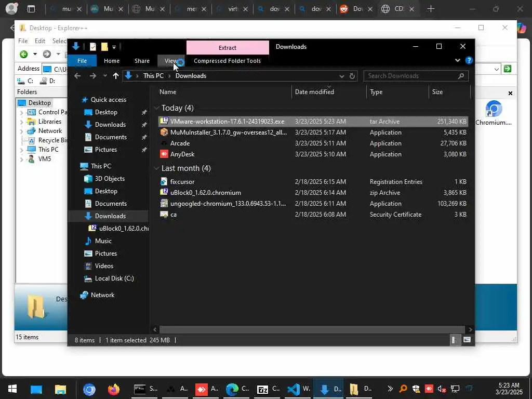The image size is (532, 399).
Task: Select the MuMuInstaller file row
Action: 313,132
